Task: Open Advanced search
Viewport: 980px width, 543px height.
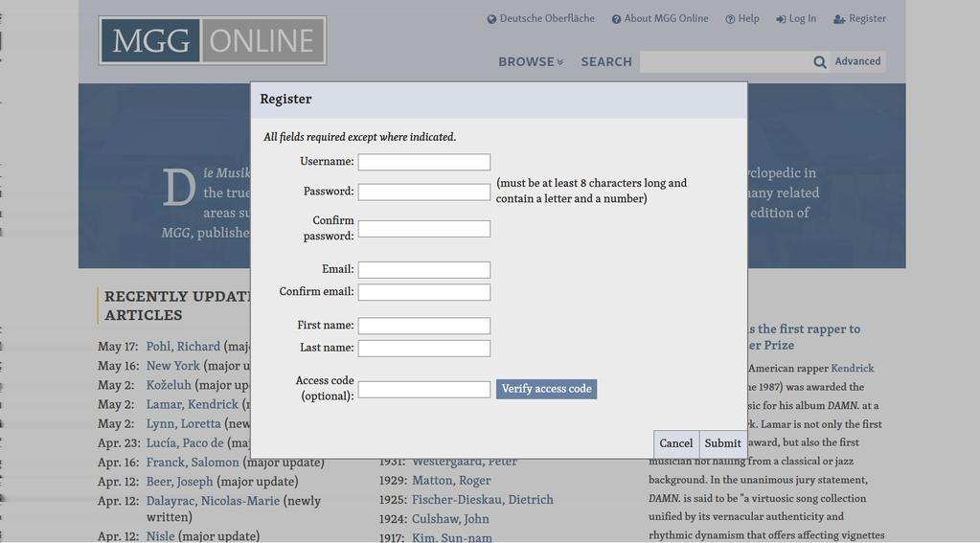Action: point(857,61)
